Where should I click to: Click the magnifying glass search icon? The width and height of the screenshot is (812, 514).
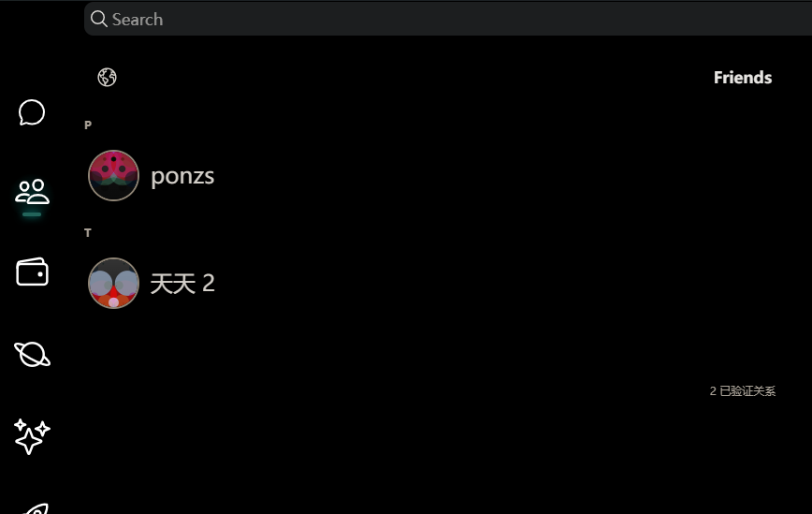[x=98, y=19]
